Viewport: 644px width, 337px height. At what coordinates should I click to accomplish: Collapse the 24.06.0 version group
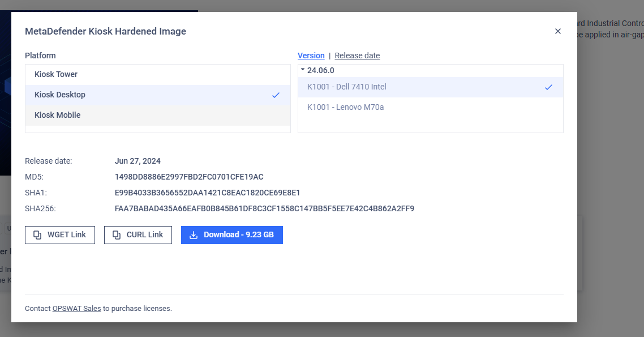[x=303, y=70]
